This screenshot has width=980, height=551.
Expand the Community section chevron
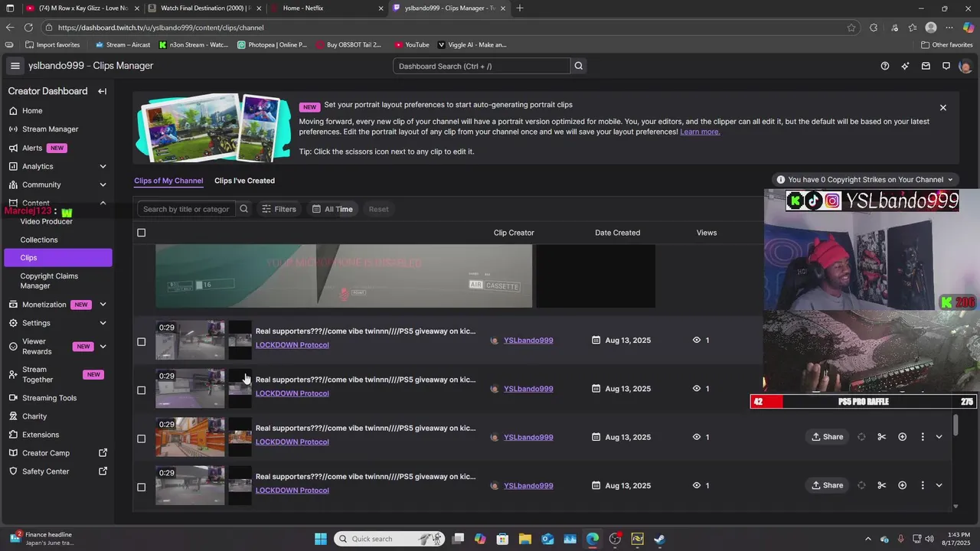click(x=103, y=184)
